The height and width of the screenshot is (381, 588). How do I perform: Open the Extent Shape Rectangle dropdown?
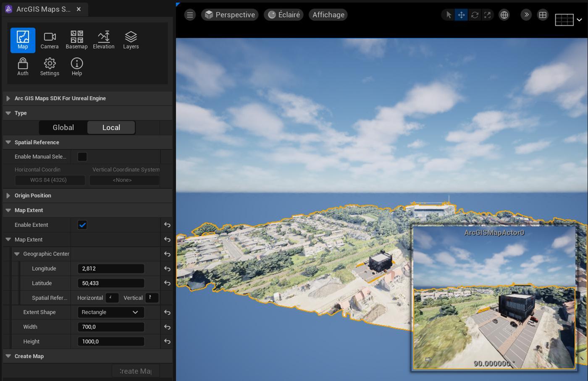111,312
